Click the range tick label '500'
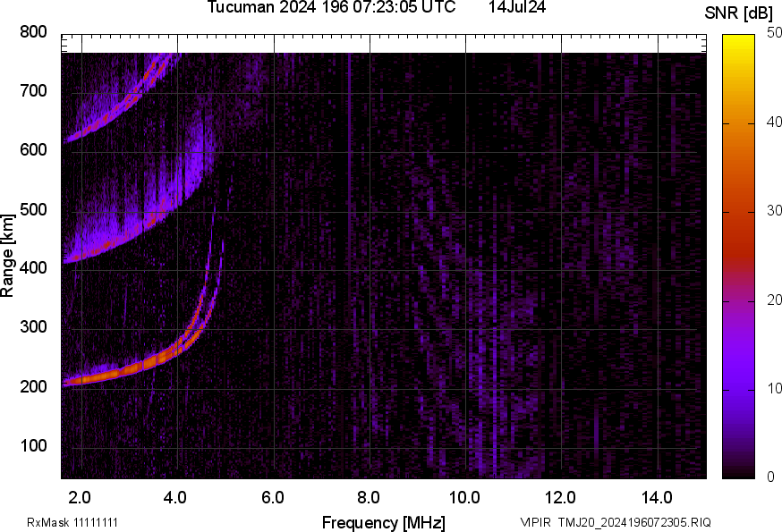Image resolution: width=782 pixels, height=532 pixels. (33, 209)
